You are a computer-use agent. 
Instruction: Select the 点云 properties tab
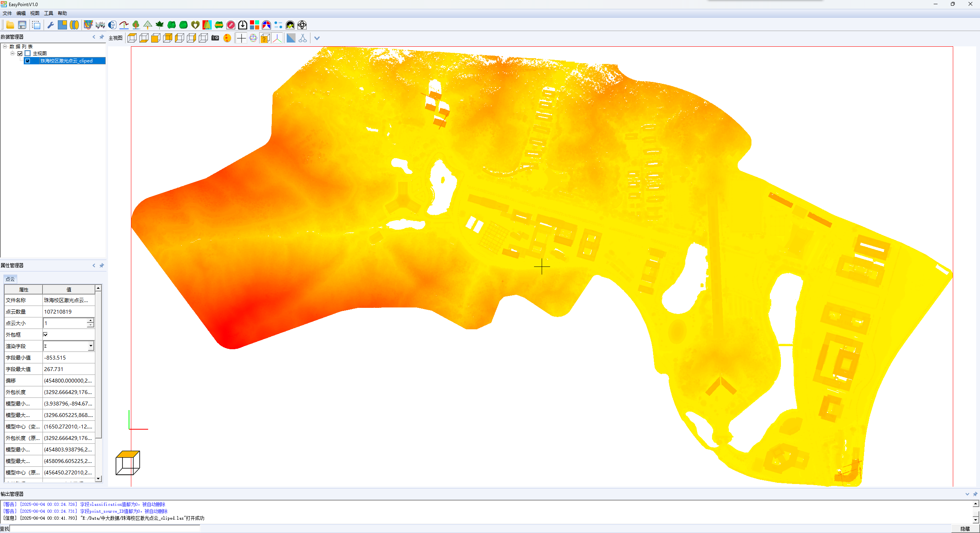pos(10,279)
